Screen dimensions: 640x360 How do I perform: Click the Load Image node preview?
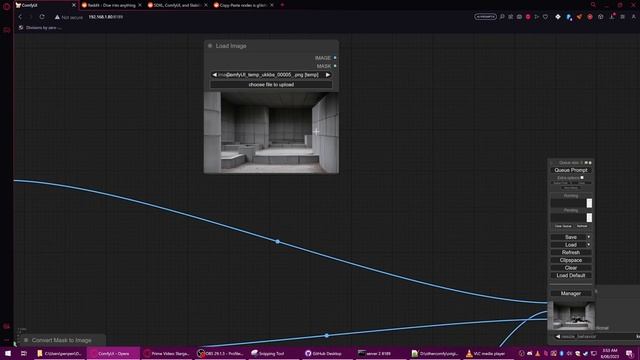[271, 132]
